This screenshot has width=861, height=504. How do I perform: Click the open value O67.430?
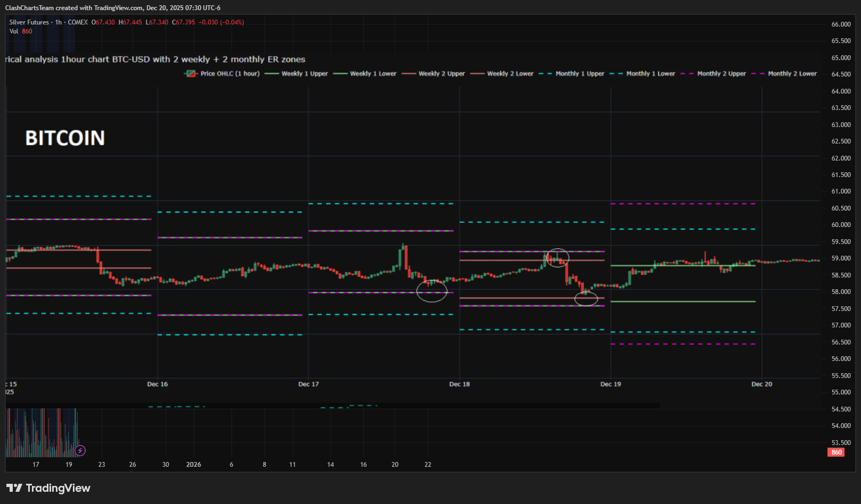click(x=103, y=22)
